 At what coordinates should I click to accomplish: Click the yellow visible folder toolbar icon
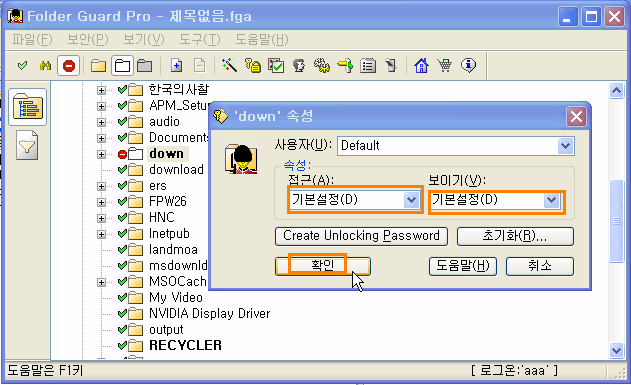(x=98, y=66)
